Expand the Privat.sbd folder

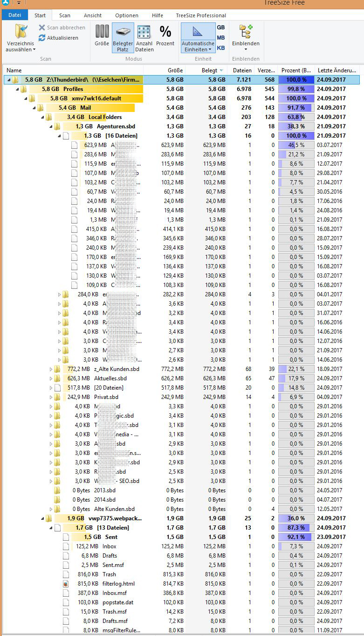[x=51, y=397]
